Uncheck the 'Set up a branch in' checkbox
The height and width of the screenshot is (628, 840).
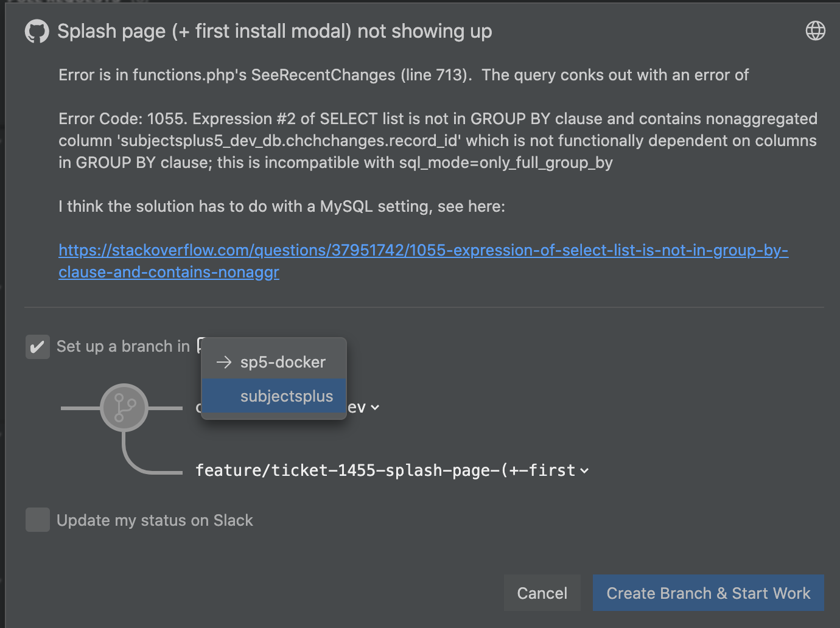(38, 347)
